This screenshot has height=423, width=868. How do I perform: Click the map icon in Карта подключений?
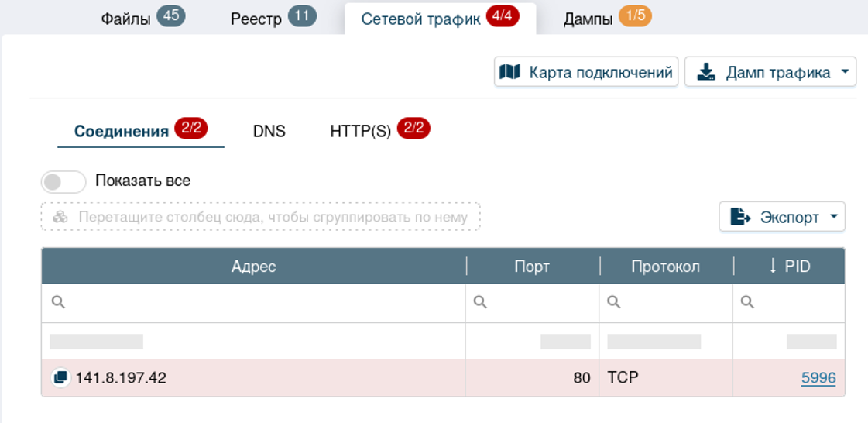point(509,72)
